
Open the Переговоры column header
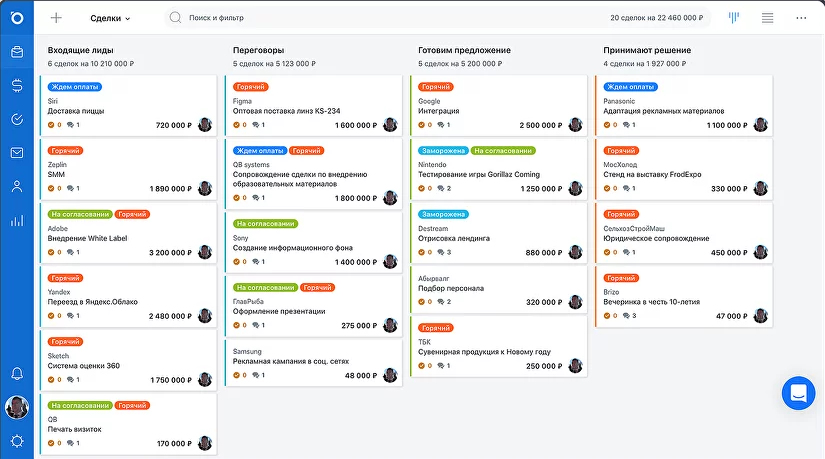pos(258,50)
